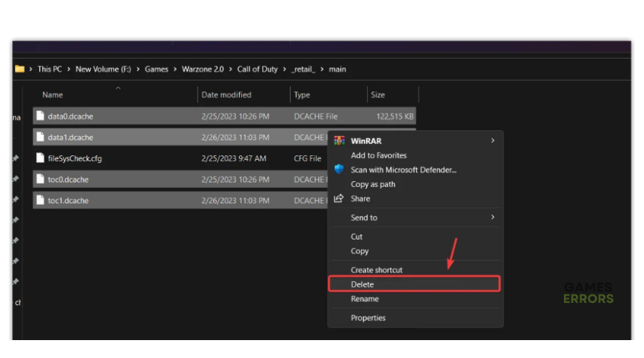Open the chevron after Games in the breadcrumb

coord(175,69)
